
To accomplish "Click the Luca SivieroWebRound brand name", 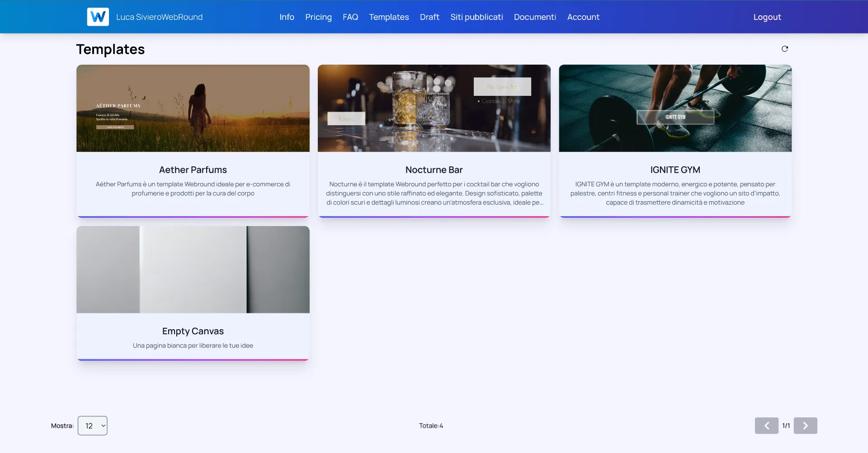I will (159, 17).
